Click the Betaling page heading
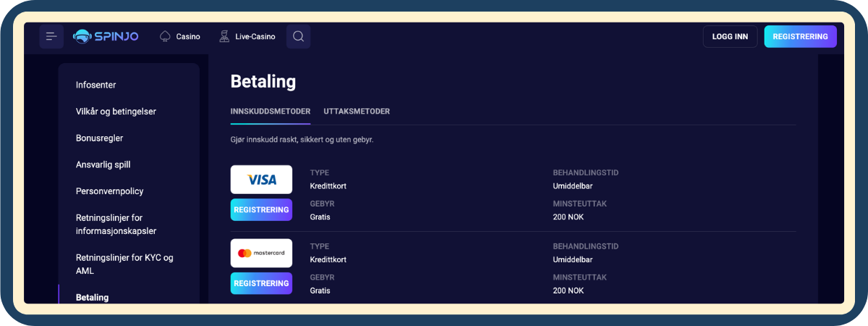This screenshot has height=326, width=868. coord(263,81)
